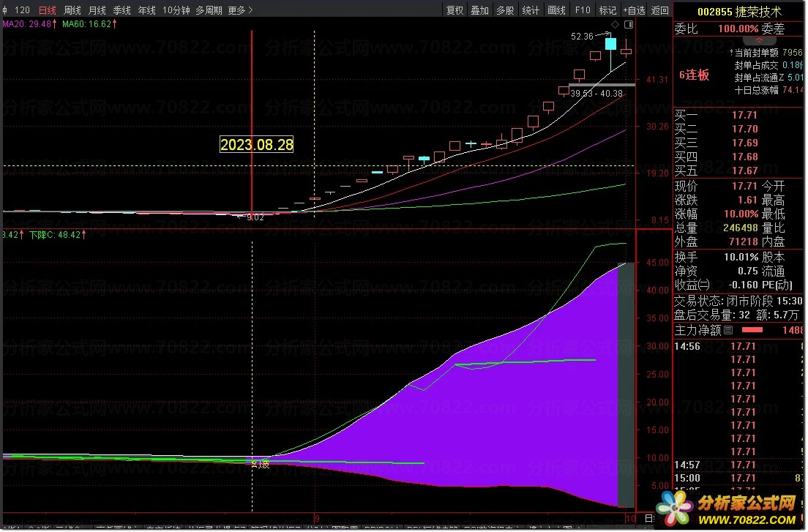Open the 主力净额 detail list icon
The height and width of the screenshot is (532, 808).
728,330
